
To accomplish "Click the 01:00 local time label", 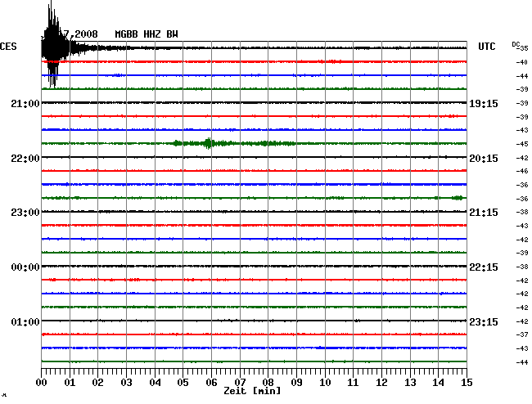I will pyautogui.click(x=25, y=321).
